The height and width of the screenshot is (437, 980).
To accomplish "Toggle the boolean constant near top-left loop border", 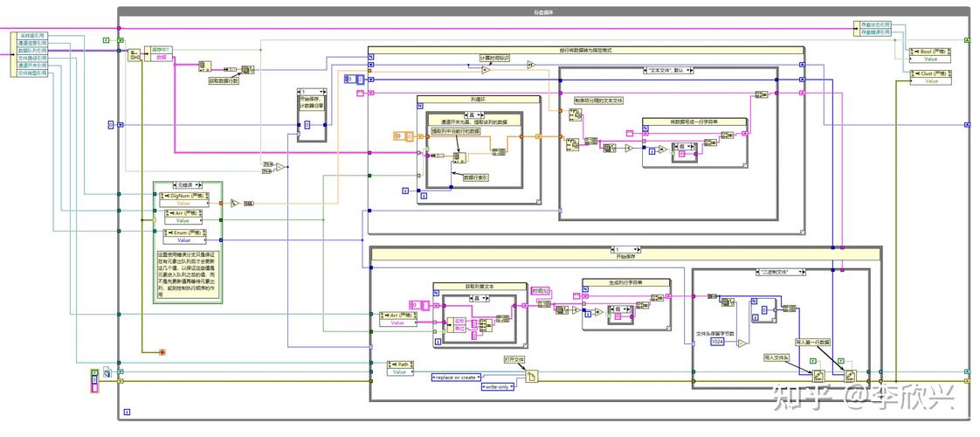I will click(x=107, y=40).
